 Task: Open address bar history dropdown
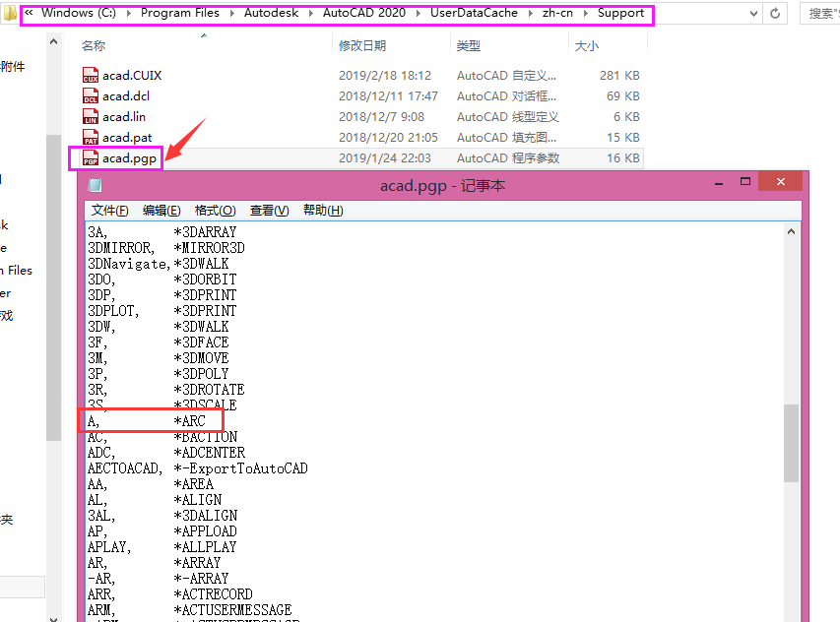coord(753,14)
